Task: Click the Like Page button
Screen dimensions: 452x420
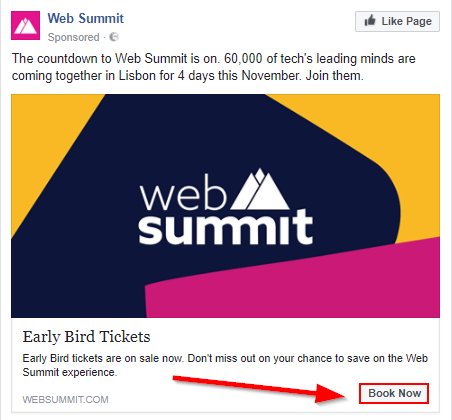Action: 397,21
